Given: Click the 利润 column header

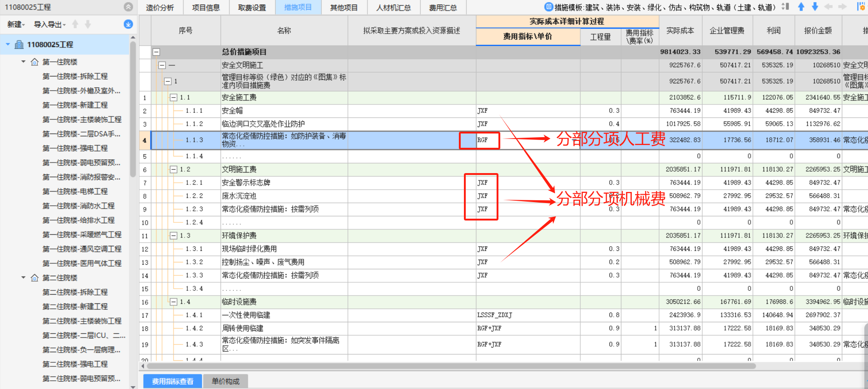Looking at the screenshot, I should coord(773,30).
